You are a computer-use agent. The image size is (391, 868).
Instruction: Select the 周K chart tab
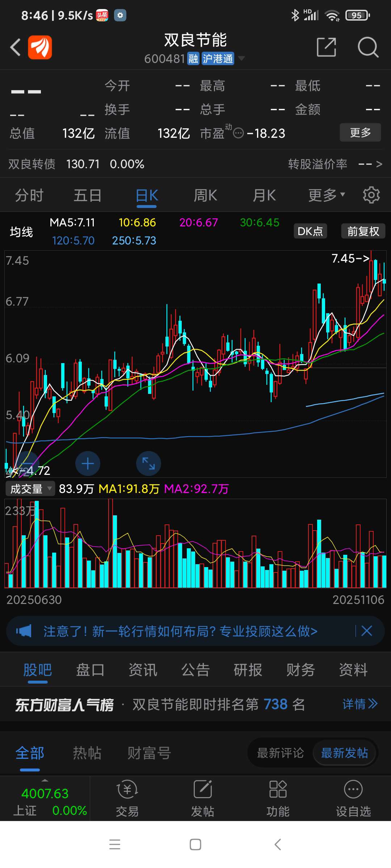coord(205,195)
